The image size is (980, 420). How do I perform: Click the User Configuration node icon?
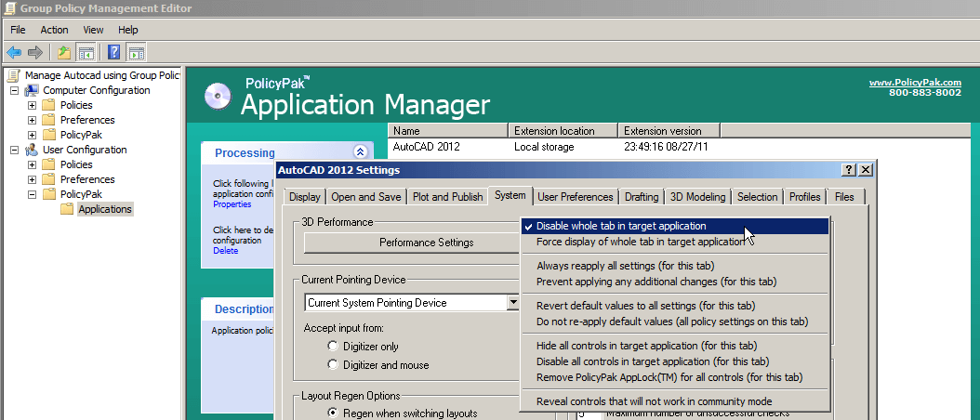(x=32, y=150)
